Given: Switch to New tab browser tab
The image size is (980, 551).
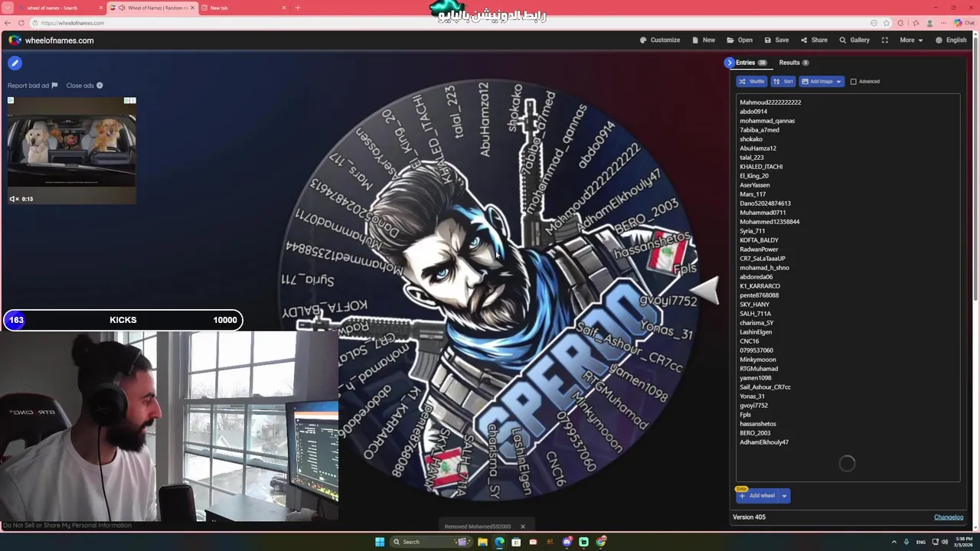Looking at the screenshot, I should pyautogui.click(x=243, y=8).
